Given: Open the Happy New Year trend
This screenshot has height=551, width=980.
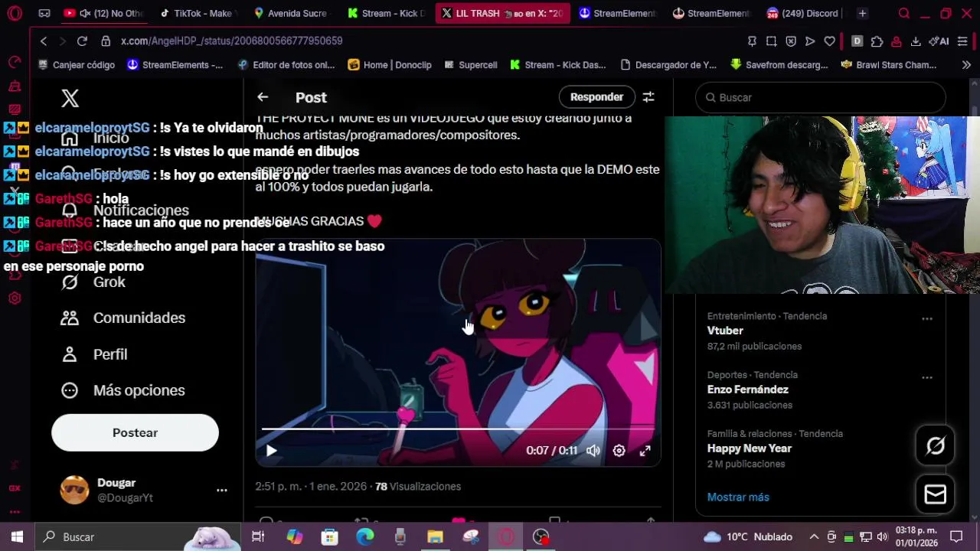Looking at the screenshot, I should coord(750,448).
